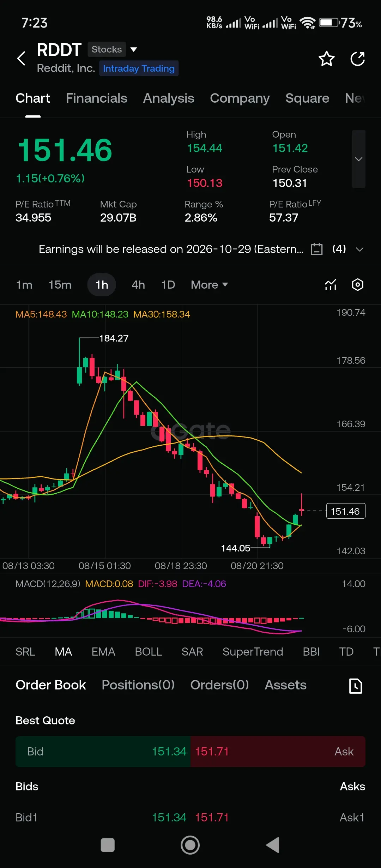
Task: Select the MA indicator
Action: 64,652
